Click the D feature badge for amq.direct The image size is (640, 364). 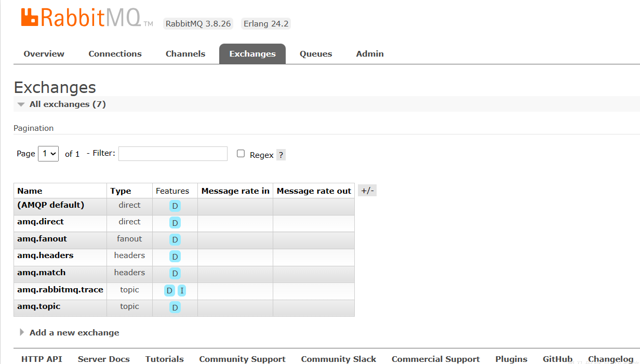(x=175, y=223)
